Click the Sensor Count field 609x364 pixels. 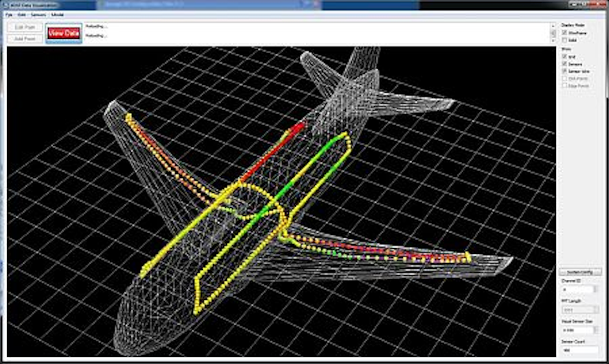click(x=580, y=350)
